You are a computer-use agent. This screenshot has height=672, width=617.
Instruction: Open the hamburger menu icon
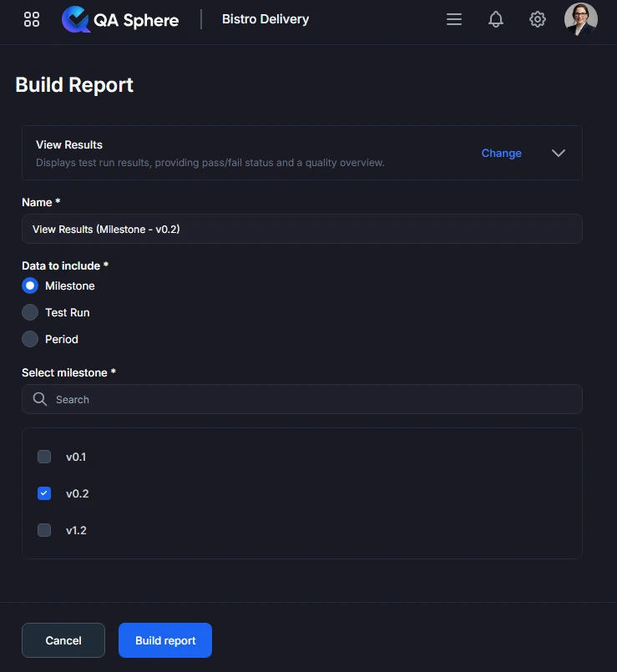454,18
